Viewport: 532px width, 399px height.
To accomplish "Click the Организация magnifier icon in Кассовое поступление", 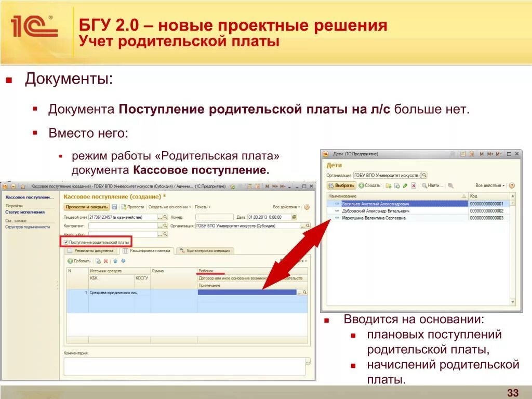I will (x=308, y=225).
